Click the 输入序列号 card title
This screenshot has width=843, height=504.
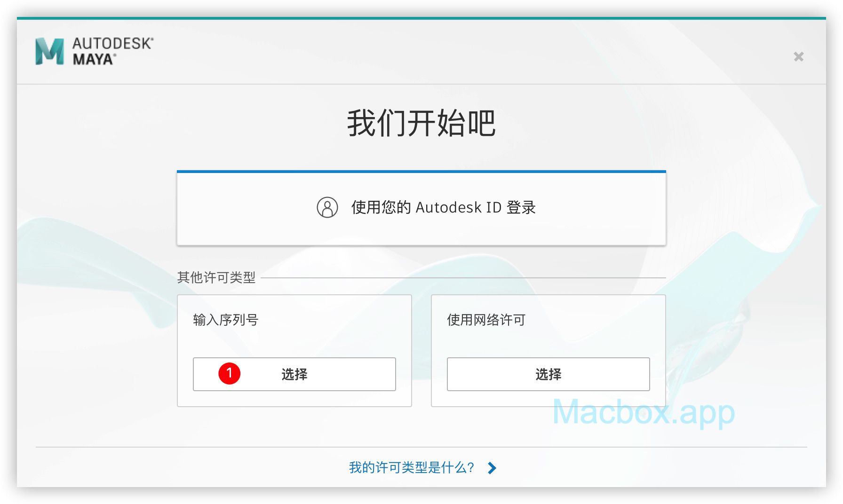coord(226,320)
